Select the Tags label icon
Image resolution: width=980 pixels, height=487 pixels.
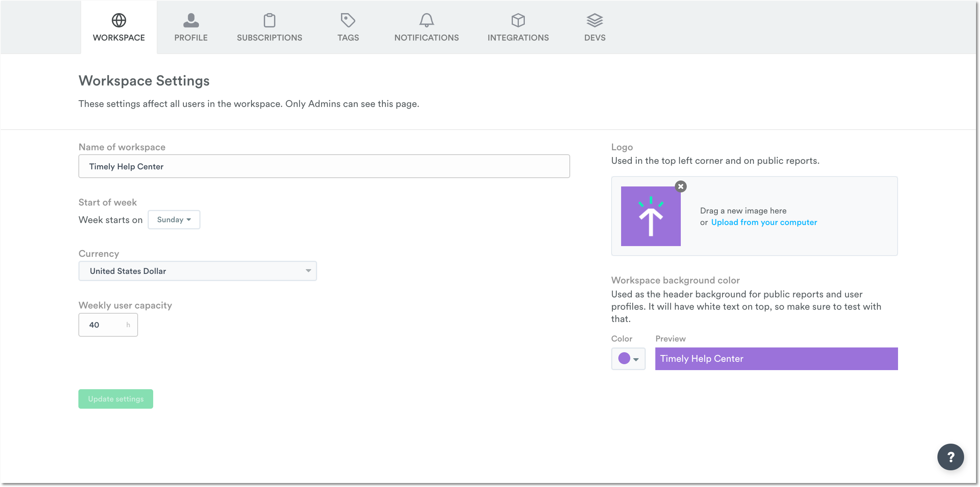348,21
